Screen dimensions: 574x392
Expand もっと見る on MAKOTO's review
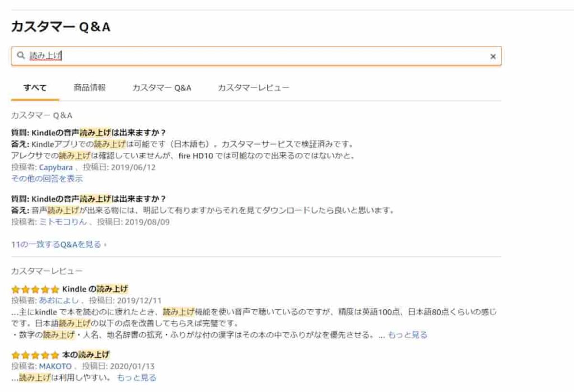(x=137, y=378)
